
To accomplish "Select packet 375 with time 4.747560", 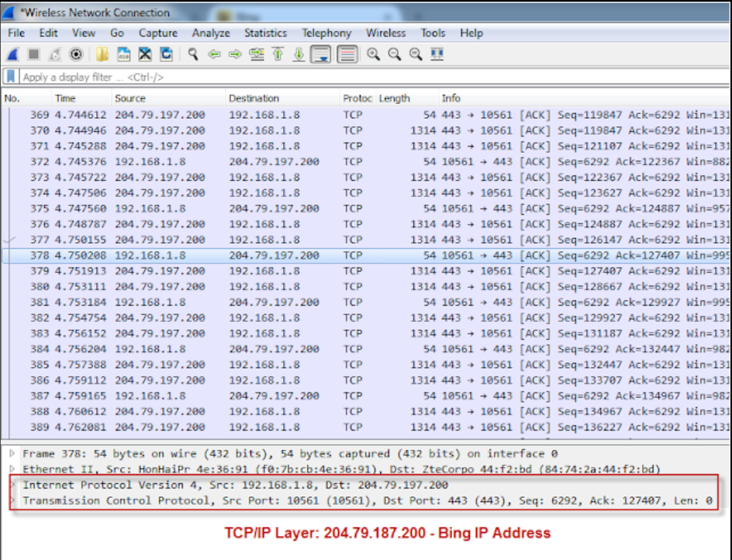I will [366, 209].
